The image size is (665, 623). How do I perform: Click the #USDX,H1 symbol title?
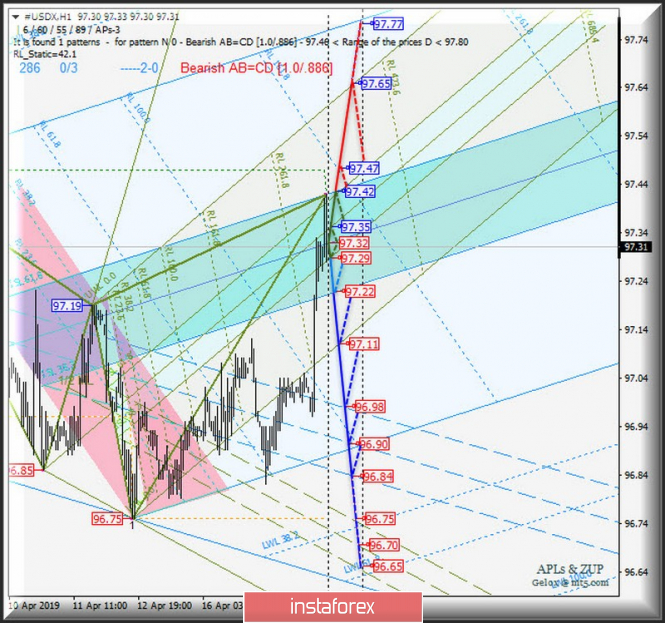48,17
